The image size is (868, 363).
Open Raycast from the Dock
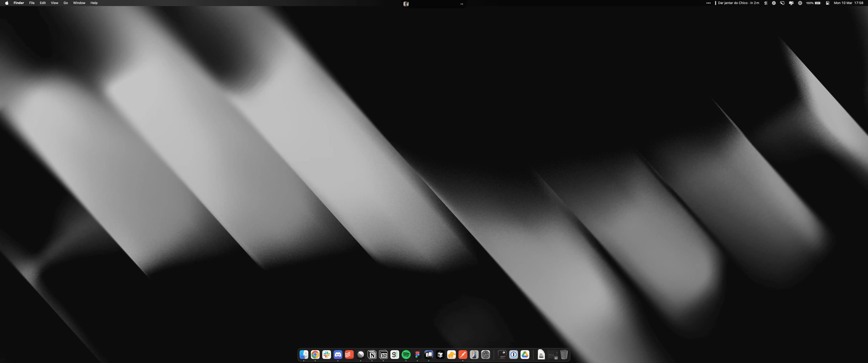pos(502,354)
